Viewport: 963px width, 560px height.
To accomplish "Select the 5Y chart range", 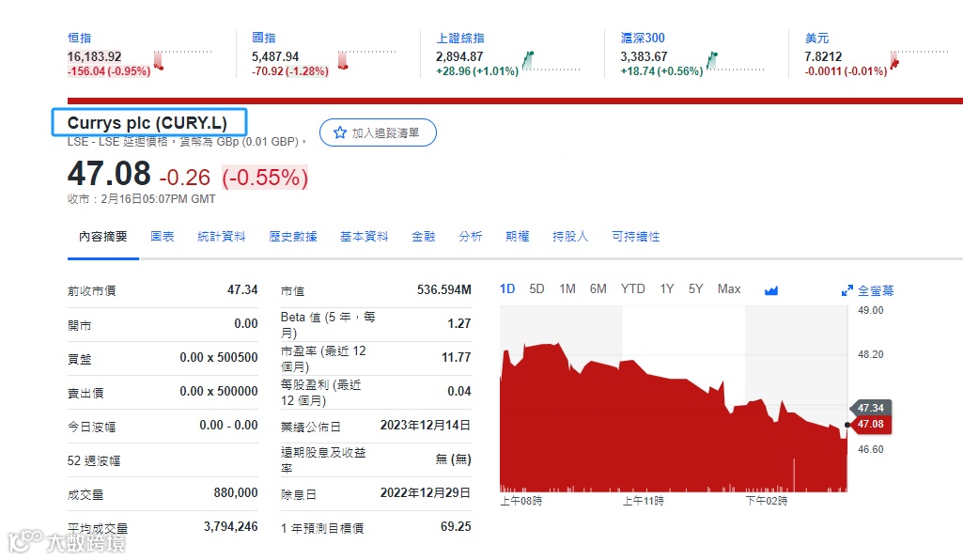I will (x=695, y=289).
